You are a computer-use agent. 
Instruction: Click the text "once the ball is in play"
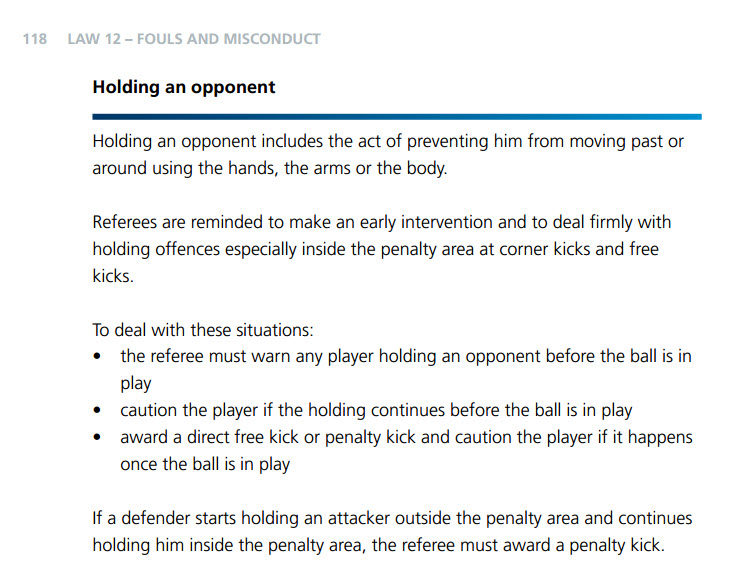(x=205, y=464)
